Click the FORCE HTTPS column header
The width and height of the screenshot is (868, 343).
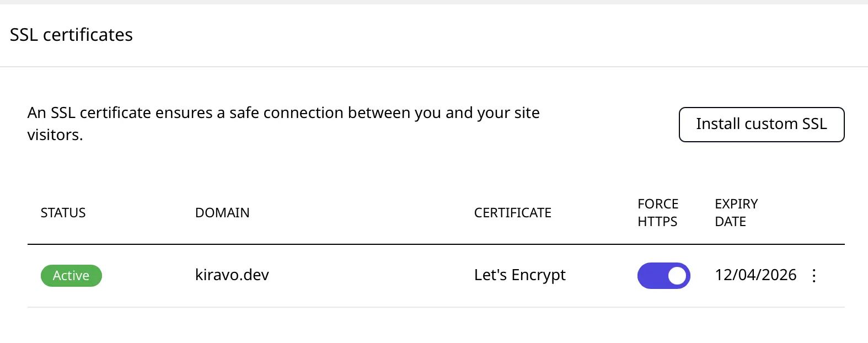pyautogui.click(x=657, y=213)
